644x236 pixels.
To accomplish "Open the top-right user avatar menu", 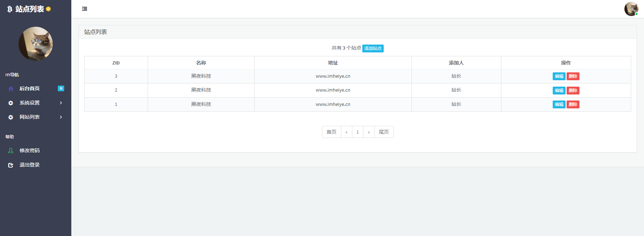I will 631,9.
